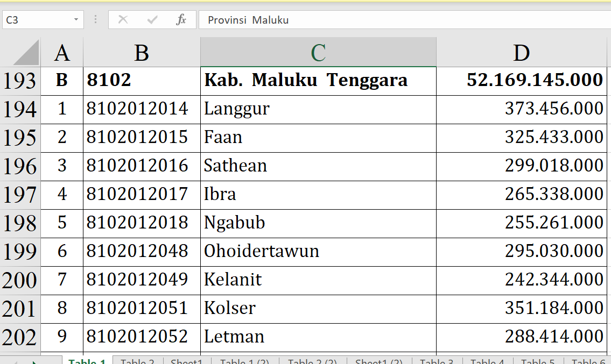The width and height of the screenshot is (611, 364).
Task: Select code cell 8102012051
Action: tap(142, 308)
